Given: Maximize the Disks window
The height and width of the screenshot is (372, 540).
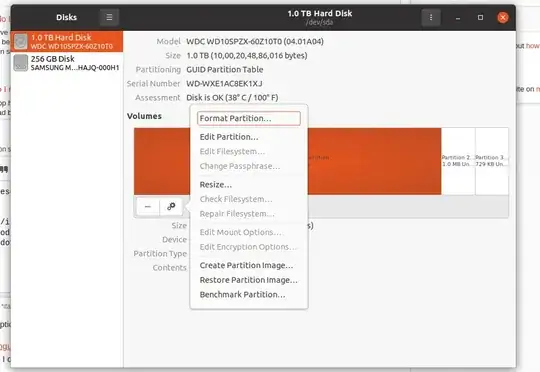Looking at the screenshot, I should coord(480,18).
